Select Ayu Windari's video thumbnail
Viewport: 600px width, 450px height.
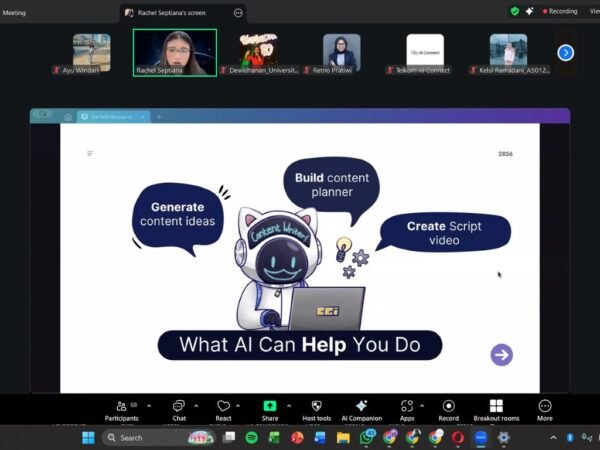[x=92, y=53]
